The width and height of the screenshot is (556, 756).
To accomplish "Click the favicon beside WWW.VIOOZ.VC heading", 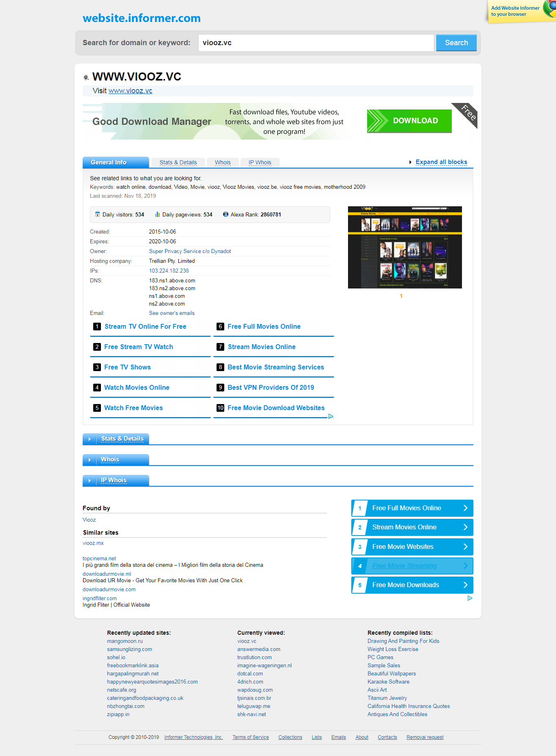I will 86,77.
